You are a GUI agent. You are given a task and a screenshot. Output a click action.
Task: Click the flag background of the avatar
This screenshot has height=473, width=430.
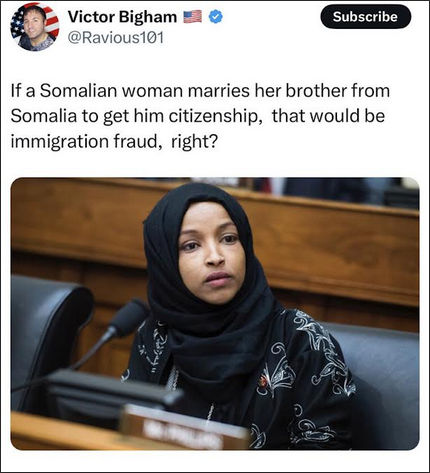point(50,20)
